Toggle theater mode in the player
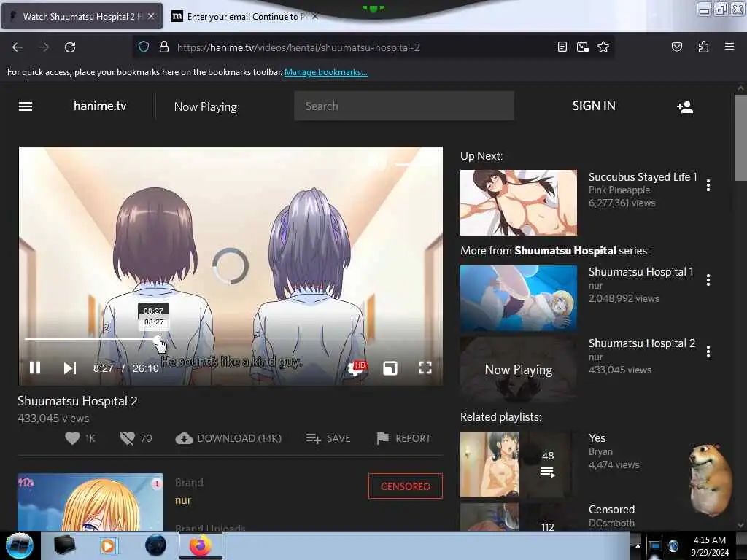Screen dimensions: 747x560 (390, 367)
